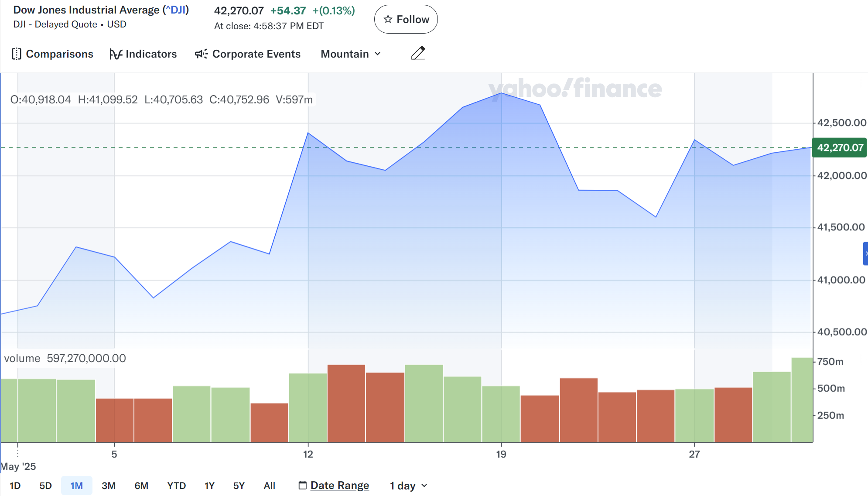Select the 1Y time range
Screen dimensions: 868x496
(210, 486)
